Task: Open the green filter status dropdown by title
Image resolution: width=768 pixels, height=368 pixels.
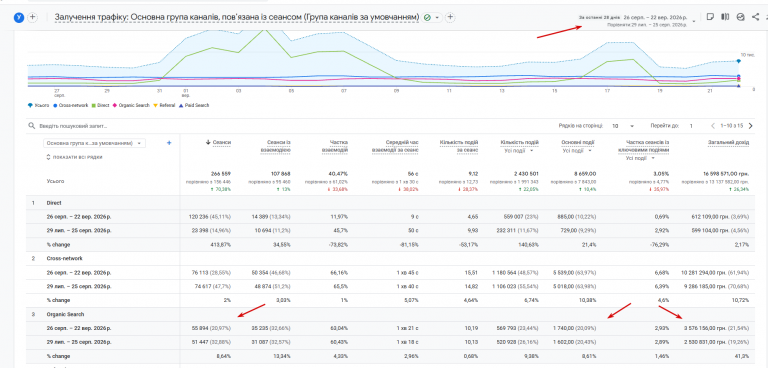Action: 432,18
